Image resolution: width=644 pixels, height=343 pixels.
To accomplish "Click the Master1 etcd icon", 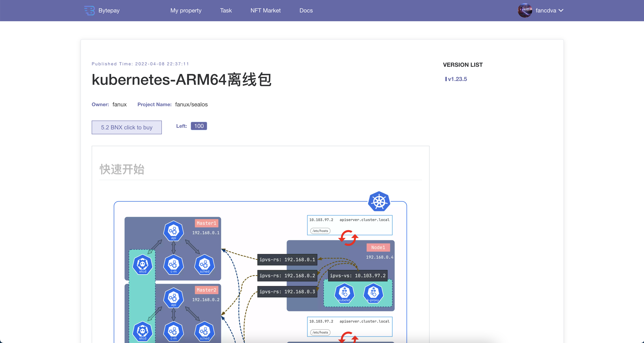I will [143, 264].
